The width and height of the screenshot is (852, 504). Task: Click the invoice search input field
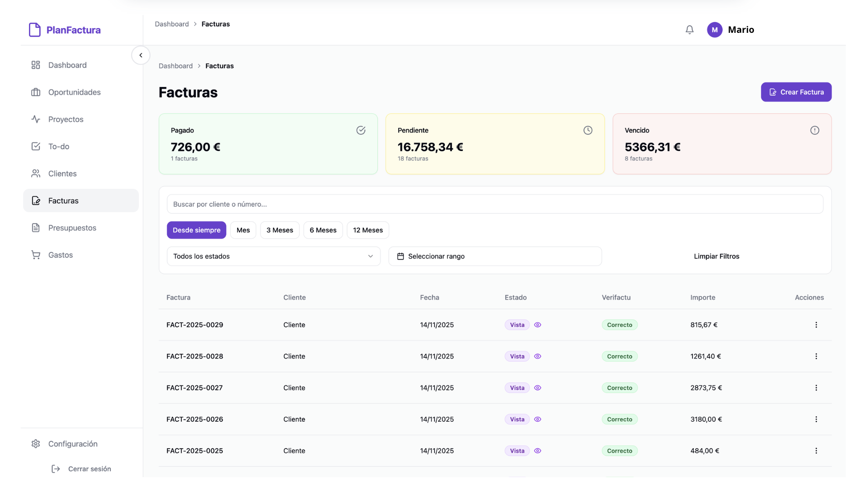[x=495, y=204]
